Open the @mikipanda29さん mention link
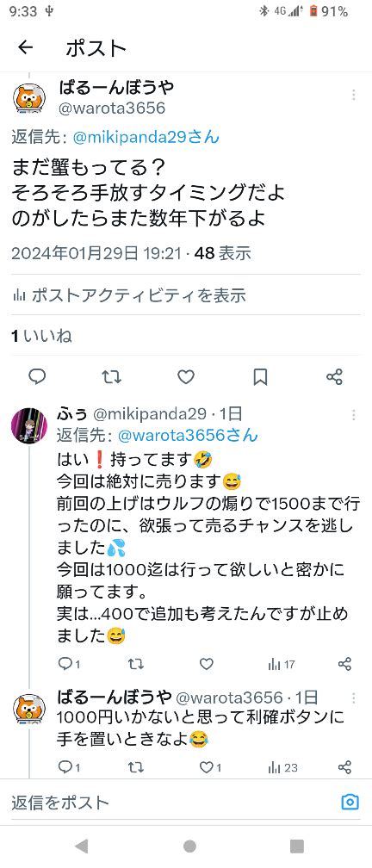Viewport: 372px width, 868px height. point(146,137)
